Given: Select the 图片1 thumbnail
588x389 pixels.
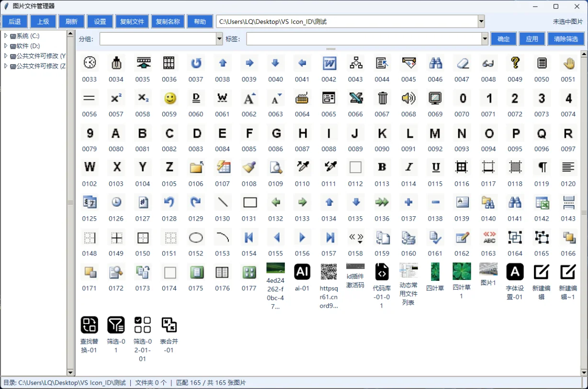Looking at the screenshot, I should pyautogui.click(x=488, y=269).
